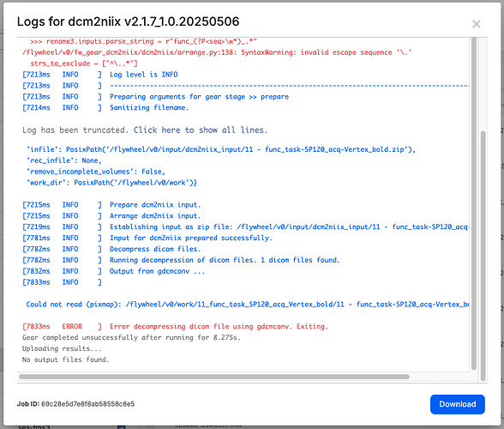Screen dimensions: 504x429
Task: Click the SyntaxWarning invalid escape sequence line
Action: coord(217,52)
